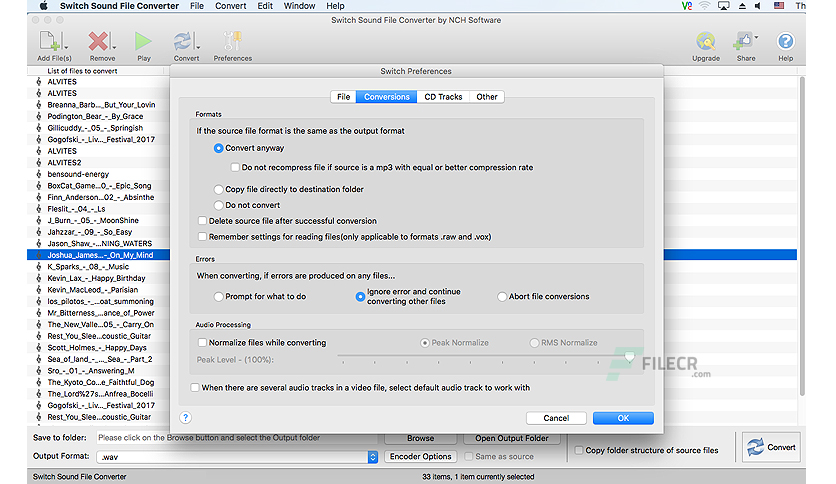Click the volume icon in menu bar
836x484 pixels.
pos(758,6)
